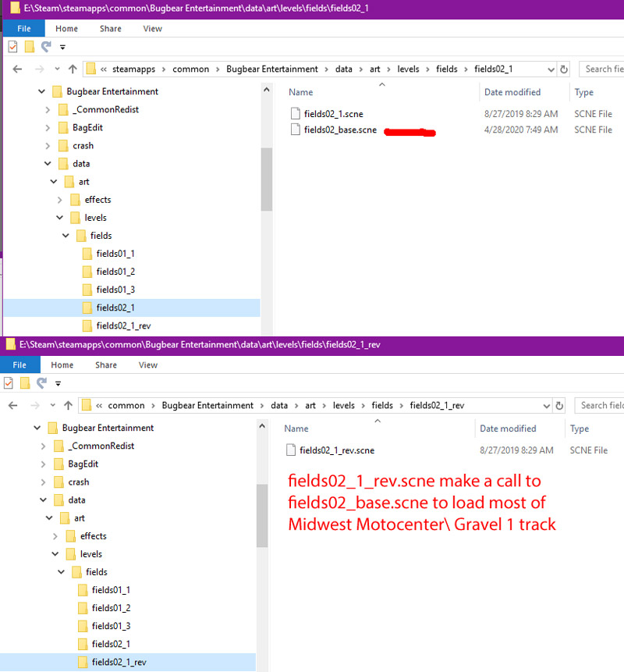Expand _CommonRedist folder in top window tree
The image size is (624, 672).
(x=48, y=110)
